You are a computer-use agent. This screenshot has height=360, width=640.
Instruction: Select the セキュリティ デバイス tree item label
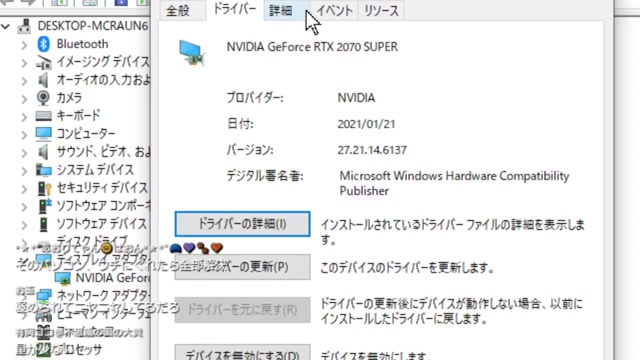[x=102, y=187]
